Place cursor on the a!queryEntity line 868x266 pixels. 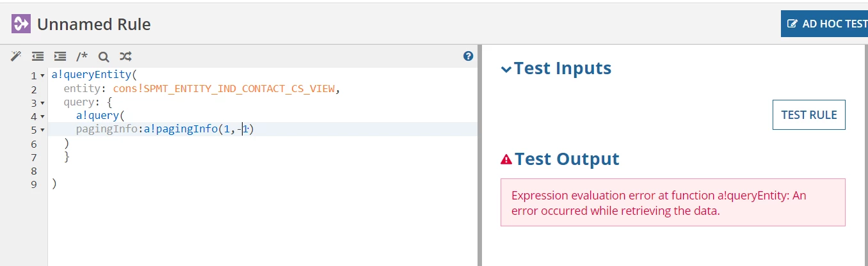coord(262,75)
